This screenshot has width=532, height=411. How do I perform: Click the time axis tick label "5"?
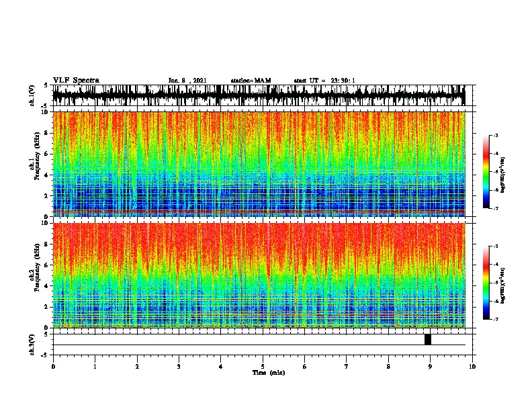[263, 366]
